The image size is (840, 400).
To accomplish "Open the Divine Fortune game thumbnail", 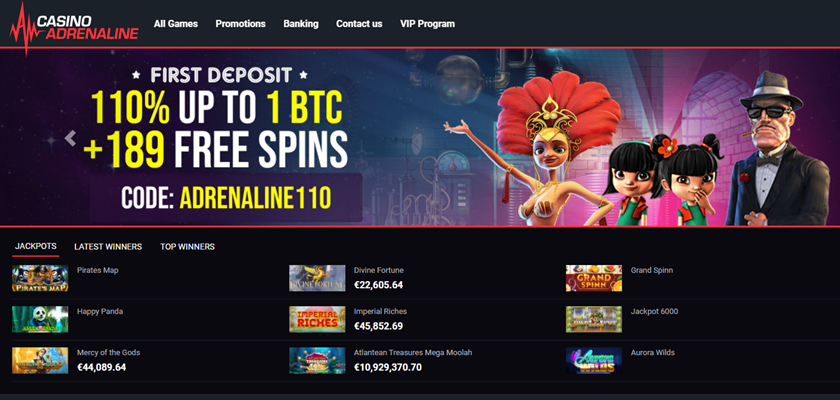I will [x=317, y=278].
